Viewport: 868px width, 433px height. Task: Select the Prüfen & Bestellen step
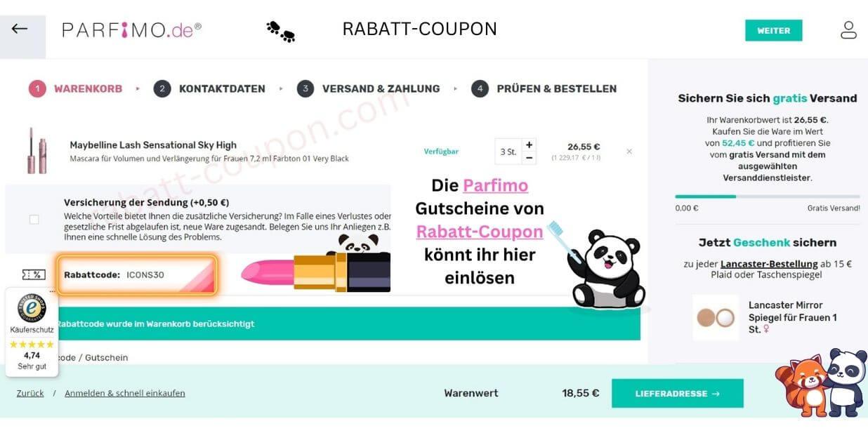(544, 89)
